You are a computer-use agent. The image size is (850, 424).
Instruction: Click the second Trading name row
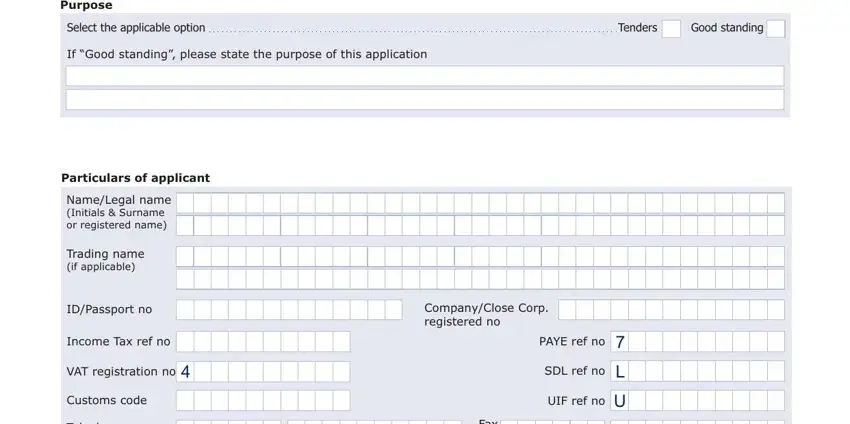480,279
